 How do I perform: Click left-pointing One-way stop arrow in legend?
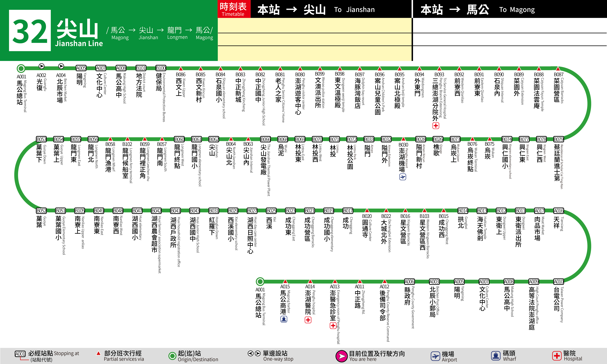(250, 353)
